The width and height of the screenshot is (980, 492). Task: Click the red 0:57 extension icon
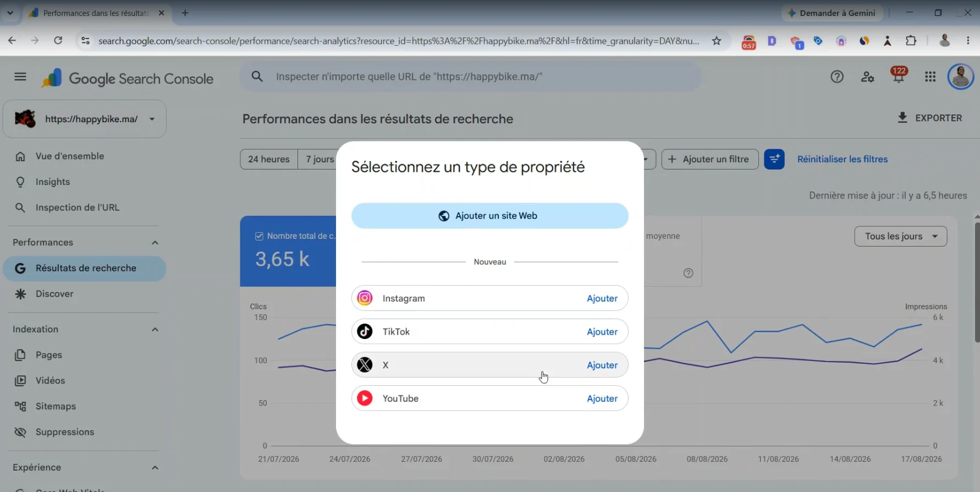click(748, 42)
